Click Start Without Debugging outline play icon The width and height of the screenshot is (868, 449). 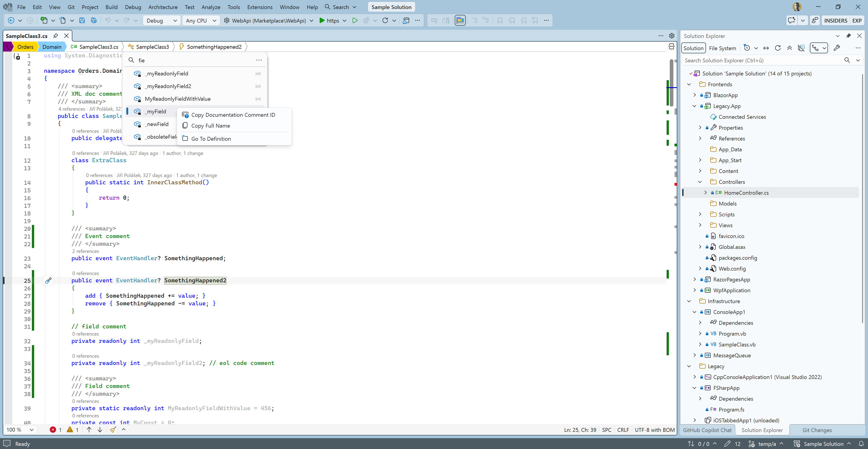coord(354,21)
